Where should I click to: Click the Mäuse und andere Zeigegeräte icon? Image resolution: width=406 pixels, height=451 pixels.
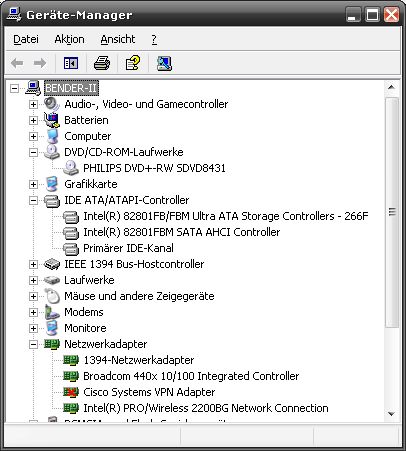[52, 296]
